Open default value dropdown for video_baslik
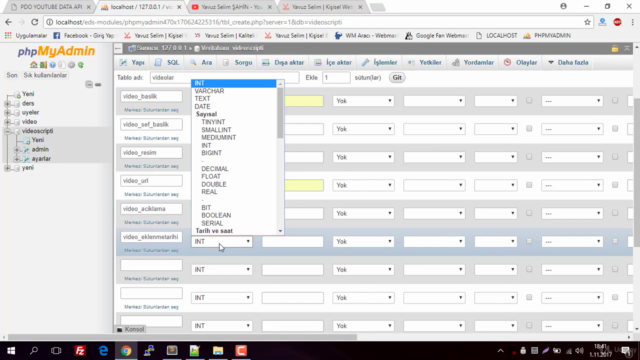 click(363, 101)
